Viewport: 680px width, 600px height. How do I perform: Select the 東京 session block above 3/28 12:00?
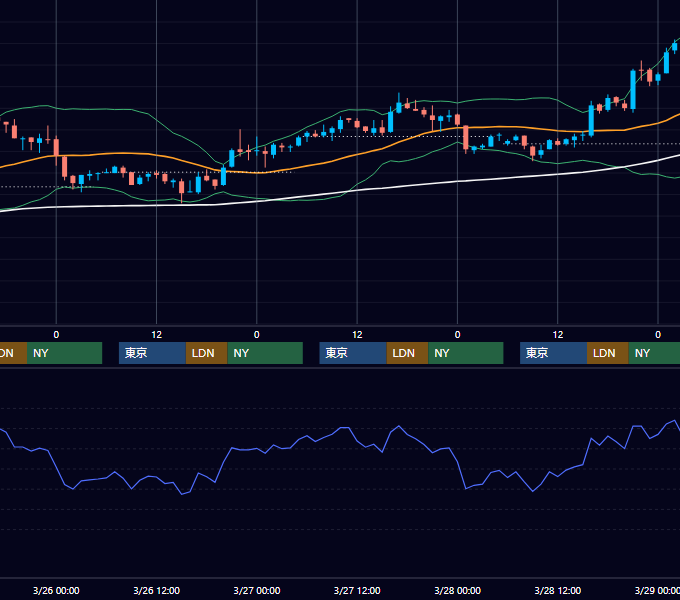[553, 353]
